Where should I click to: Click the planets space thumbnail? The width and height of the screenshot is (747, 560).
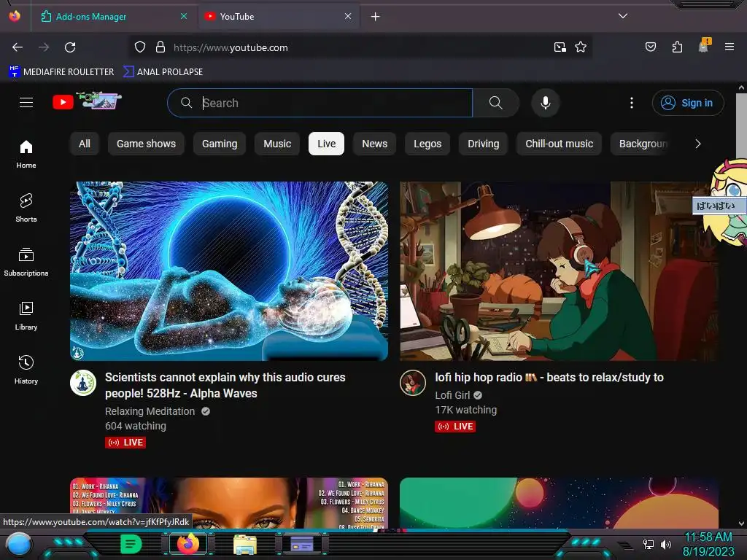coord(559,503)
